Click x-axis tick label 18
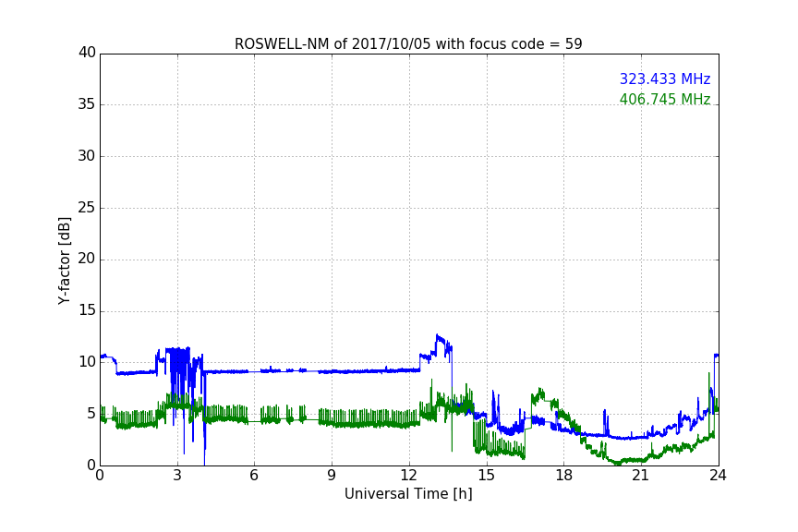Screen dimensions: 798x532 (x=563, y=476)
